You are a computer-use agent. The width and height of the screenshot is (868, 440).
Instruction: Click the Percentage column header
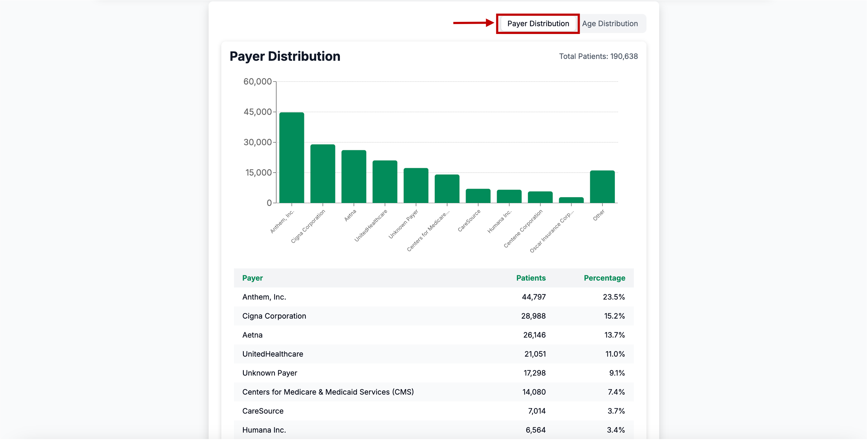(604, 278)
